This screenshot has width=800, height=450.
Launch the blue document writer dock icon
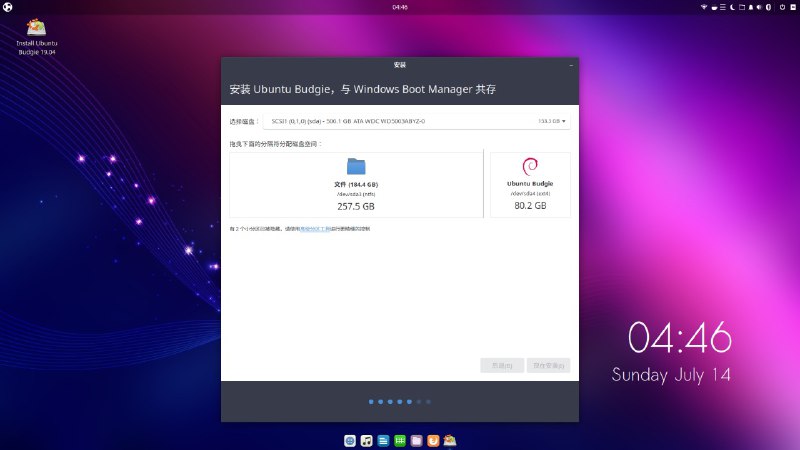(x=383, y=441)
